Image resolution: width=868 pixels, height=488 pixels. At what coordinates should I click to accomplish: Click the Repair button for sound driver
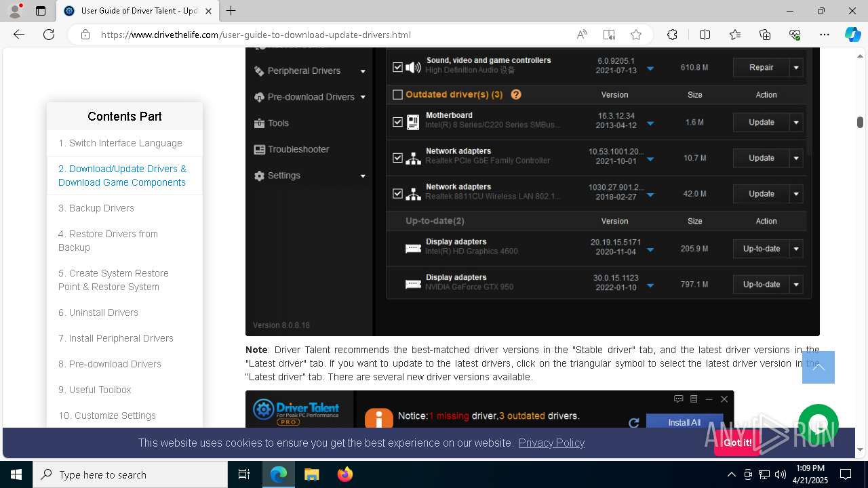click(761, 67)
